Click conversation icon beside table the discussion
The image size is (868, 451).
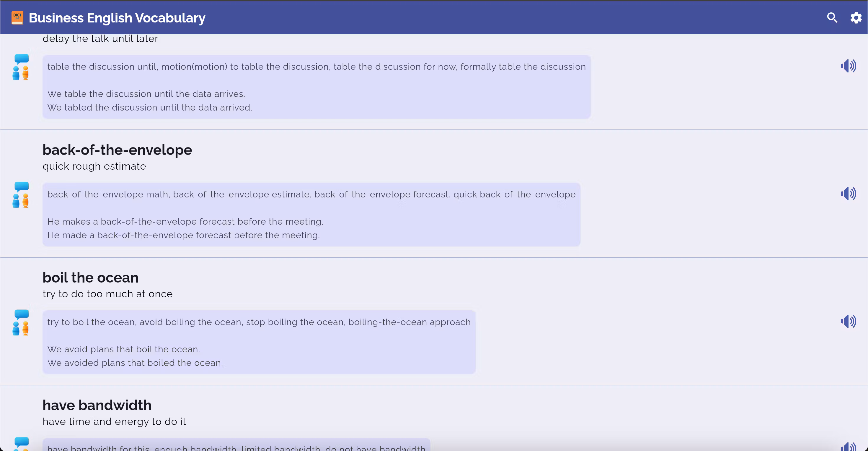21,67
